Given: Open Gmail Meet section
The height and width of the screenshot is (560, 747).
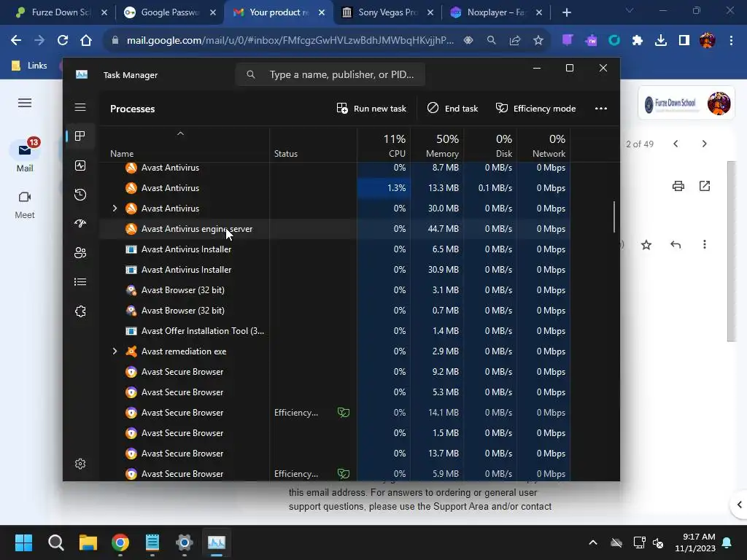Looking at the screenshot, I should 25,205.
